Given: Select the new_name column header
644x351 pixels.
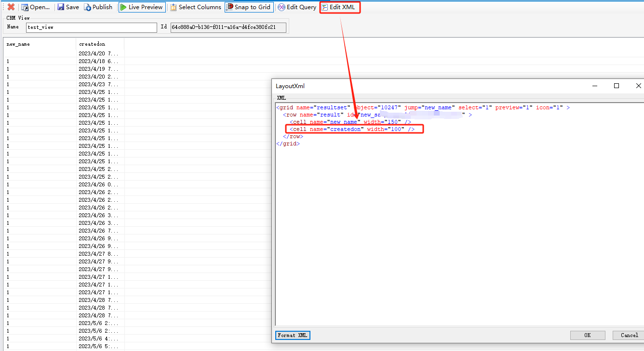Looking at the screenshot, I should tap(40, 44).
